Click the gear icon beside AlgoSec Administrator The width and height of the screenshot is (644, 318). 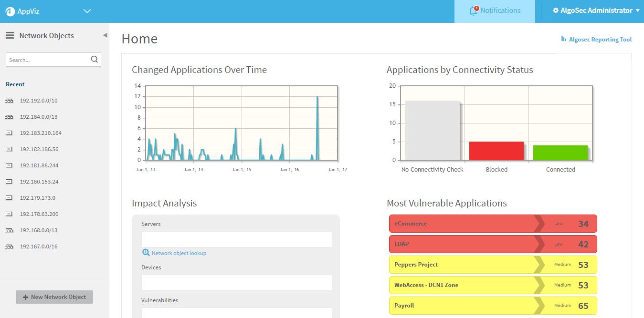tap(556, 10)
